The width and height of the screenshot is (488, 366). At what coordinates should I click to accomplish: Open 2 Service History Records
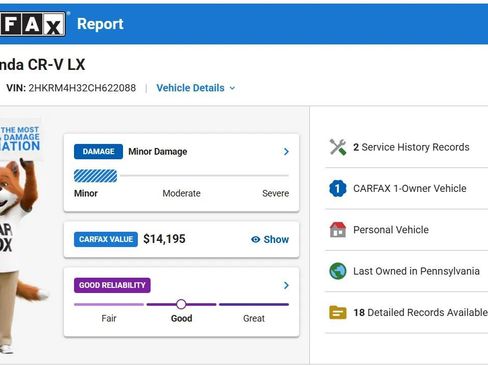tap(406, 147)
